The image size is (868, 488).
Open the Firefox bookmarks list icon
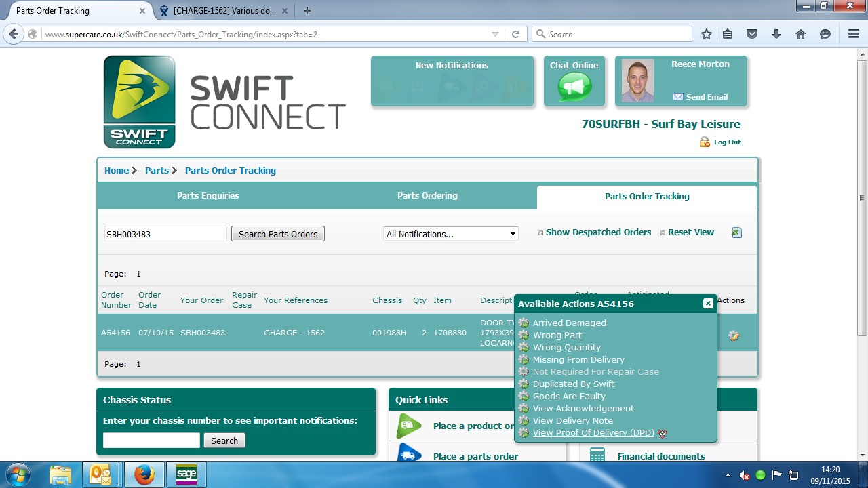click(728, 34)
